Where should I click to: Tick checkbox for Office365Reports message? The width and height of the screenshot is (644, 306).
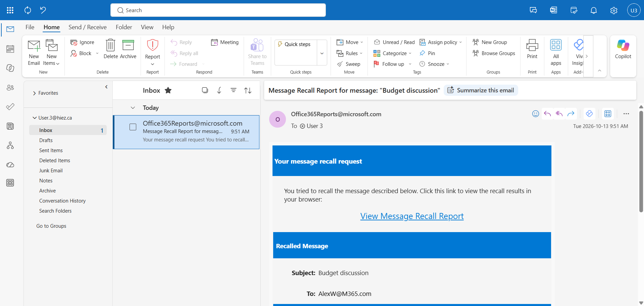[133, 127]
